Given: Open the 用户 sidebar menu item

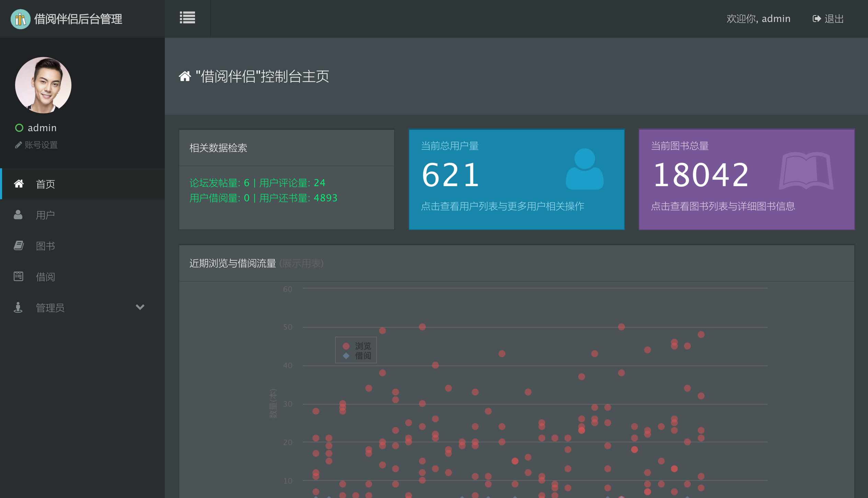Looking at the screenshot, I should 45,215.
